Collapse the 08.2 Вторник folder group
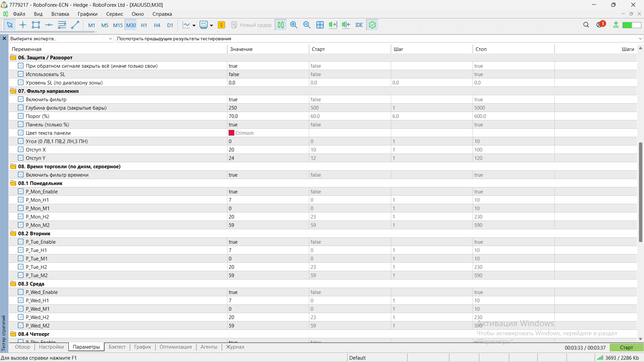The image size is (644, 362). click(x=13, y=233)
